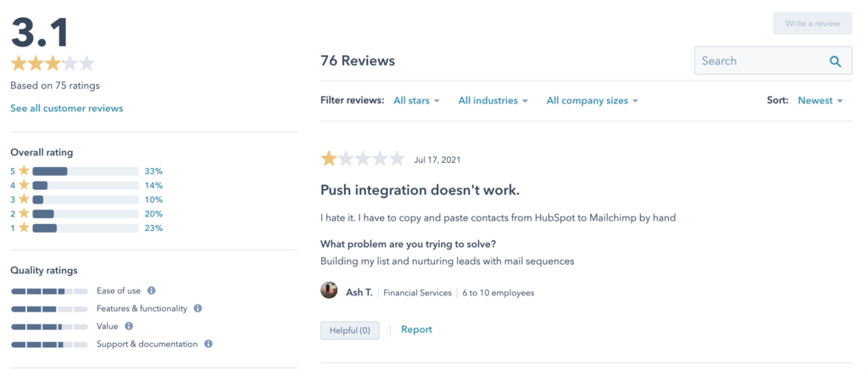Click Report link on the review
The image size is (868, 376).
(x=416, y=329)
